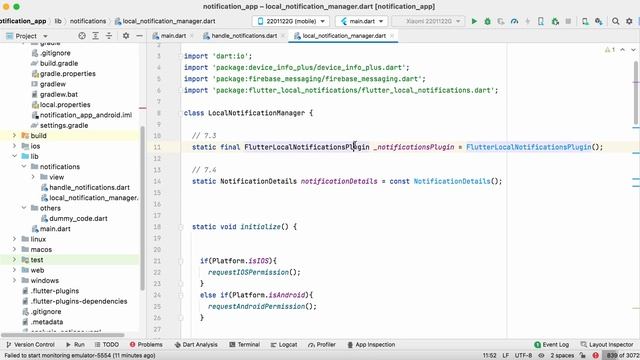Viewport: 640px width, 360px height.
Task: Expand the linux folder
Action: click(14, 239)
